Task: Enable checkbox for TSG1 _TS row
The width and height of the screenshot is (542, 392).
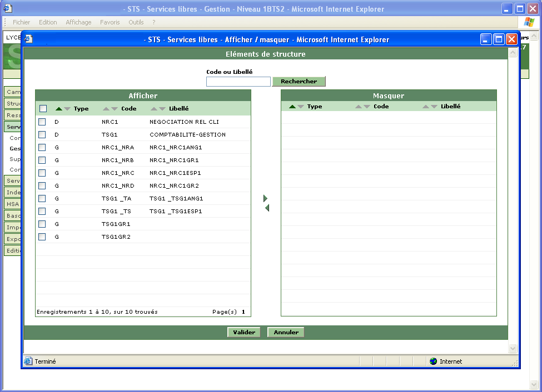Action: tap(42, 211)
